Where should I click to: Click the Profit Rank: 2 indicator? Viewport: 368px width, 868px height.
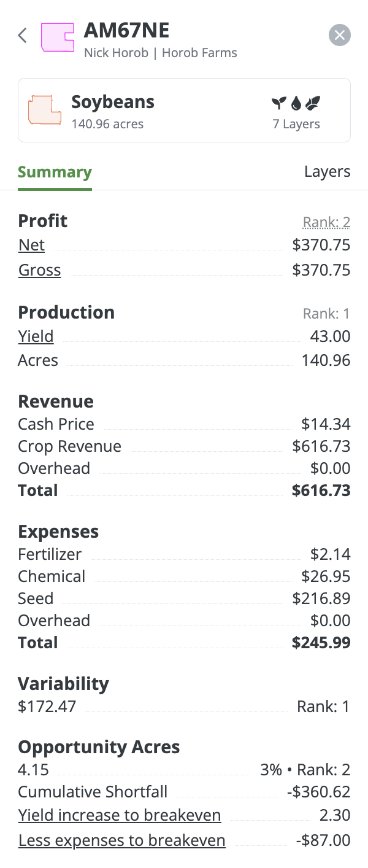[x=326, y=222]
